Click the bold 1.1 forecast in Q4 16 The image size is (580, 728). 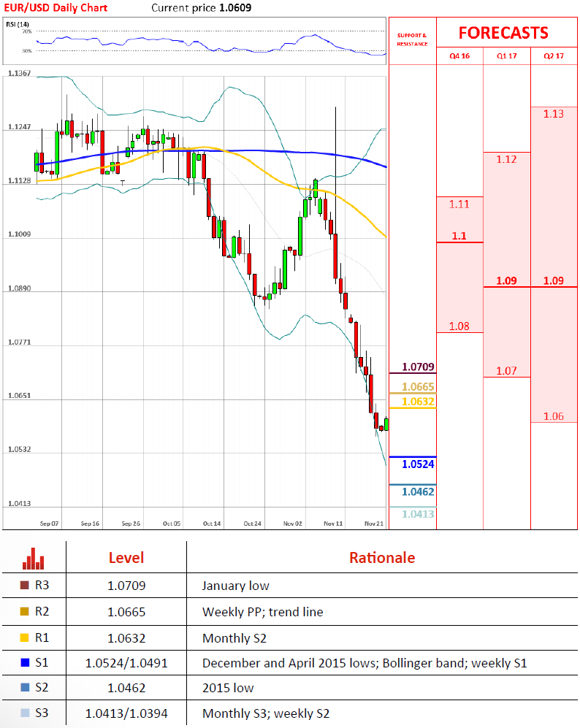(x=459, y=236)
